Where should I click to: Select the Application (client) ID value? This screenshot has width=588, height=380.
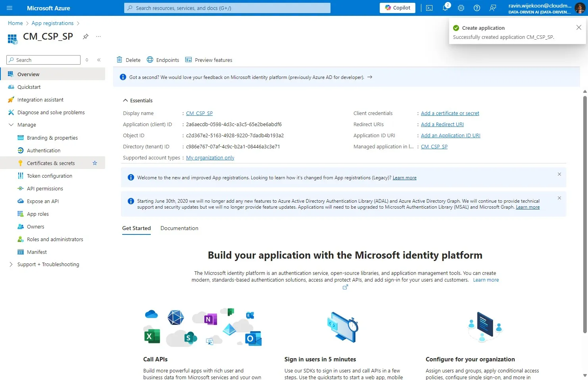pyautogui.click(x=234, y=124)
